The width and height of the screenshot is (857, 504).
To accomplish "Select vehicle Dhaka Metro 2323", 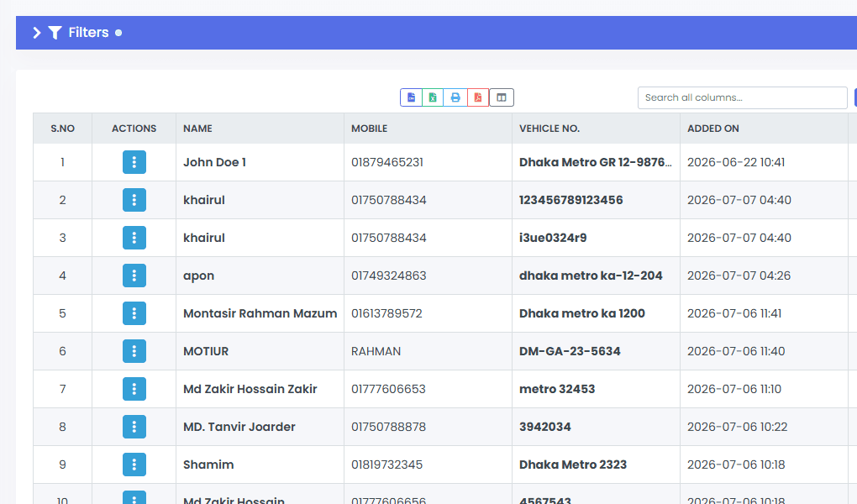I will (573, 464).
